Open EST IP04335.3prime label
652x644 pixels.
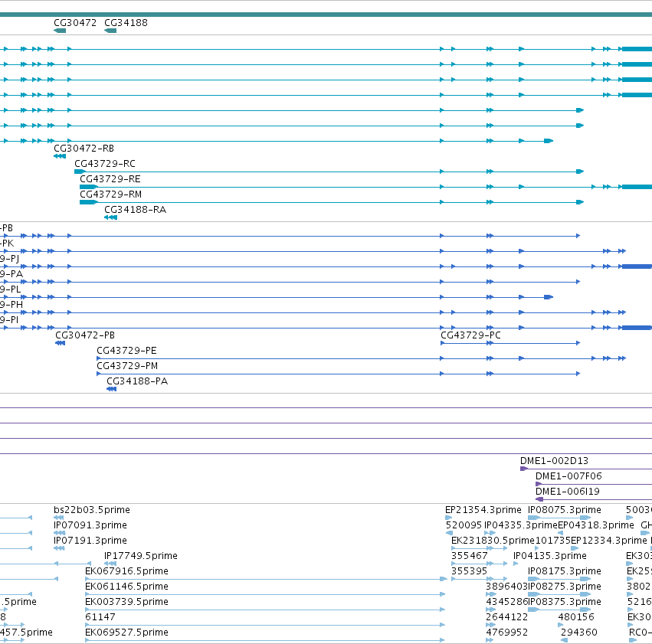pos(520,525)
